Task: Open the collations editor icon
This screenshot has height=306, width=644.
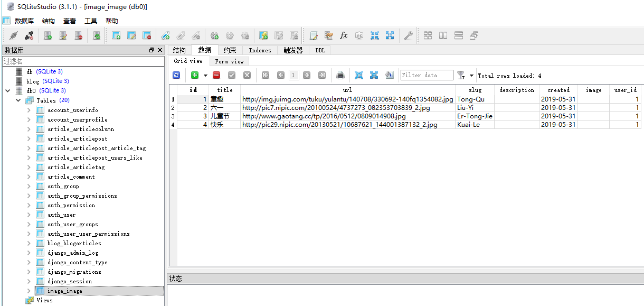Action: coord(359,35)
